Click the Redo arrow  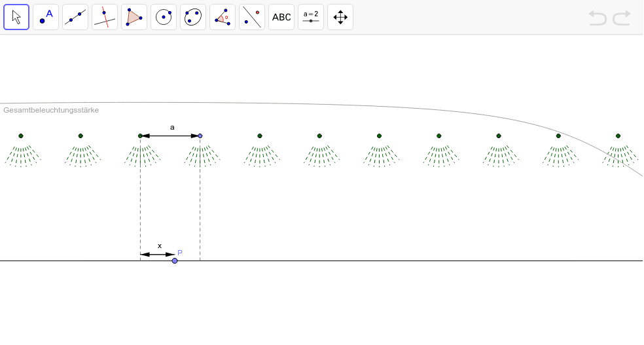pyautogui.click(x=622, y=18)
